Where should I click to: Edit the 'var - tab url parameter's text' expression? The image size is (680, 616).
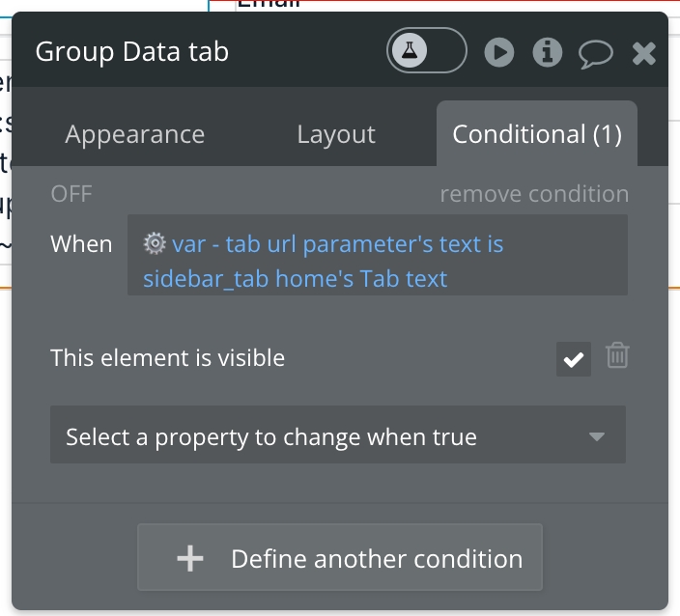(338, 244)
